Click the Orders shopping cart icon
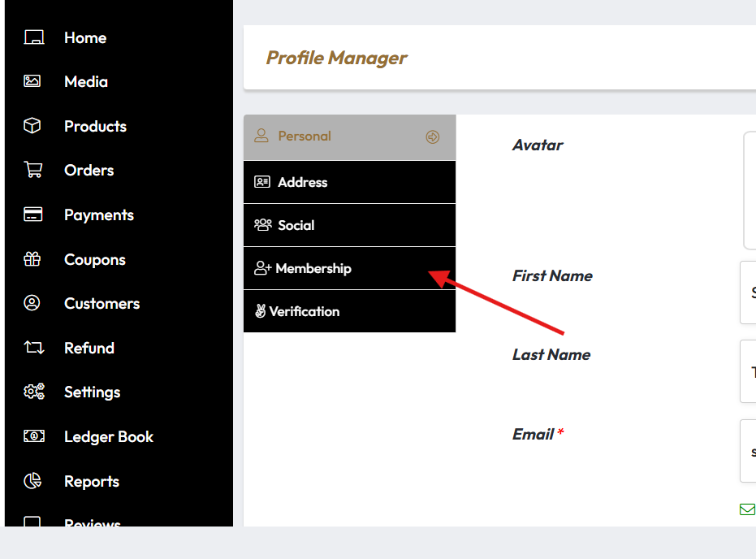 click(x=33, y=170)
